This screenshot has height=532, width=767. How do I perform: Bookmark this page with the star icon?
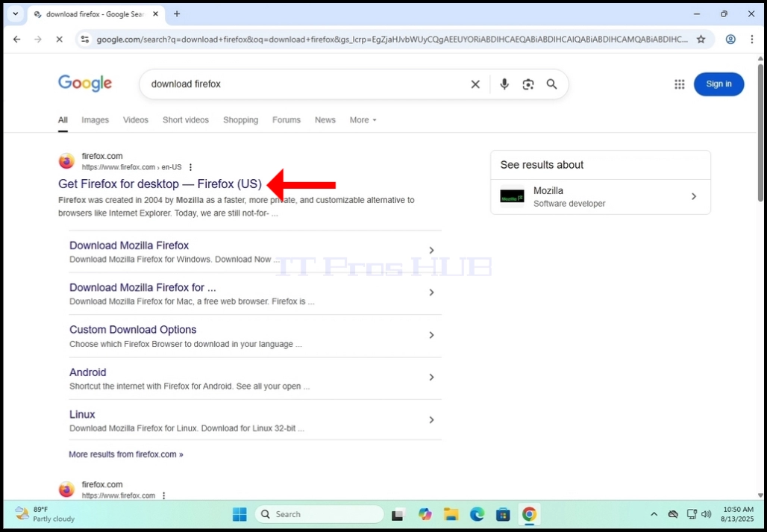701,39
